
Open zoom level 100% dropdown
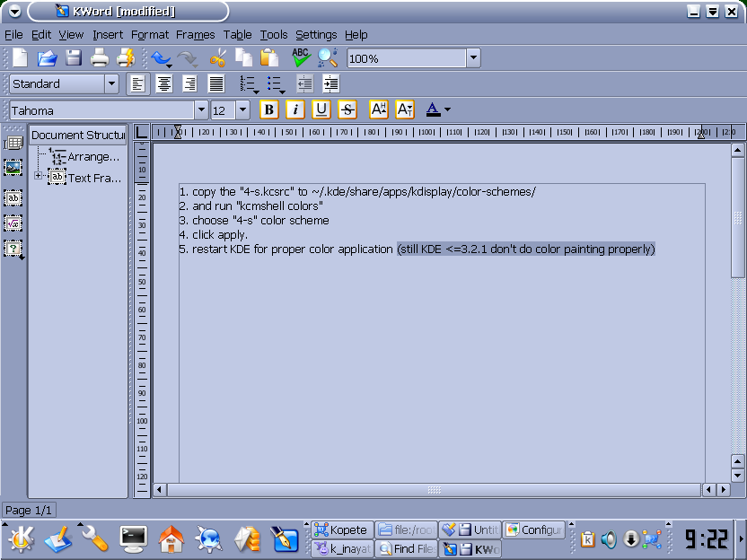click(x=473, y=58)
